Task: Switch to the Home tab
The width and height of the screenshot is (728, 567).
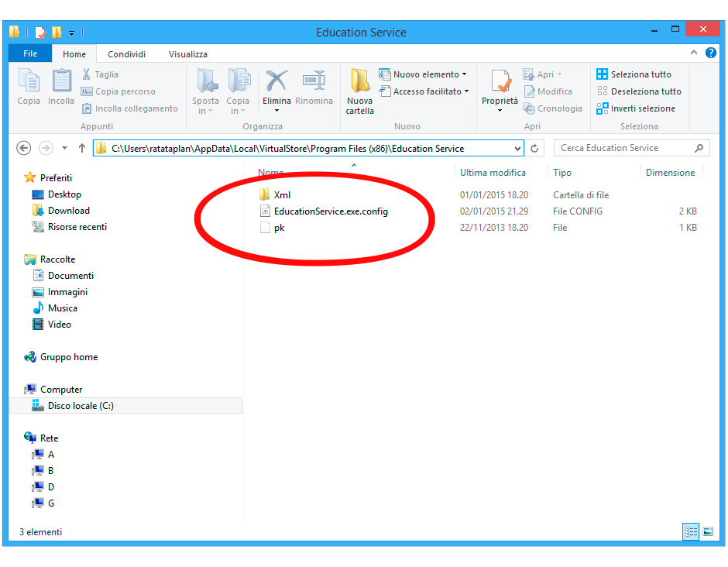Action: [x=74, y=54]
